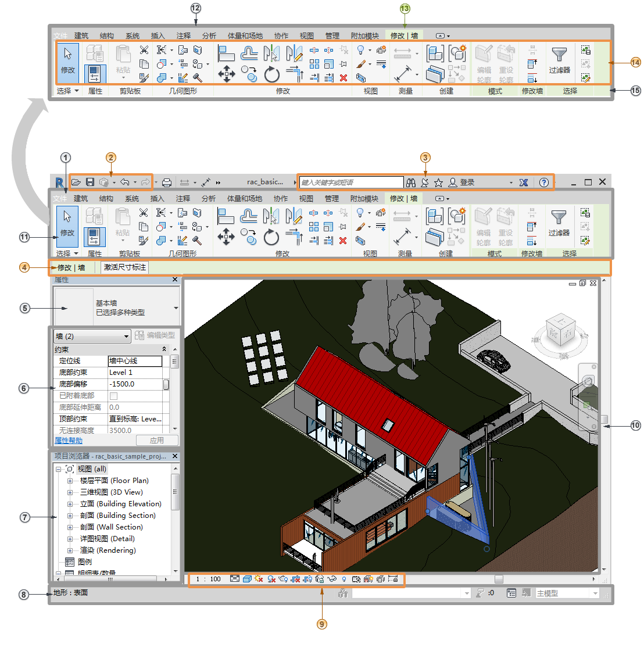The width and height of the screenshot is (644, 651).
Task: Click the red Delete icon in the ribbon
Action: pyautogui.click(x=343, y=241)
